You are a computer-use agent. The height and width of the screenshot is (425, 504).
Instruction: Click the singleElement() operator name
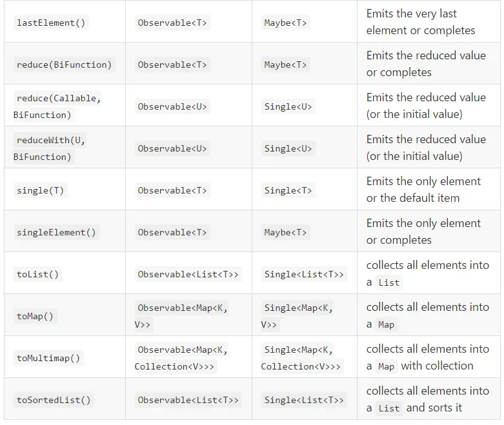tap(56, 232)
